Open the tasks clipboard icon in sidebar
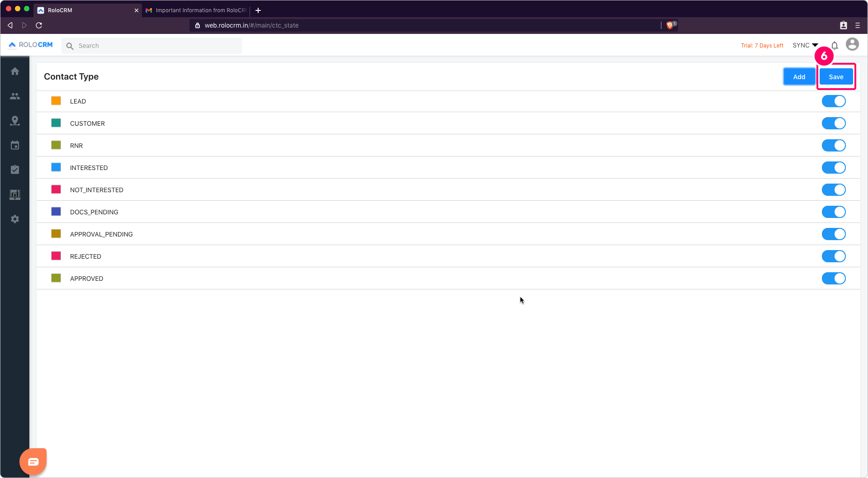Screen dimensions: 868x478 [15, 170]
